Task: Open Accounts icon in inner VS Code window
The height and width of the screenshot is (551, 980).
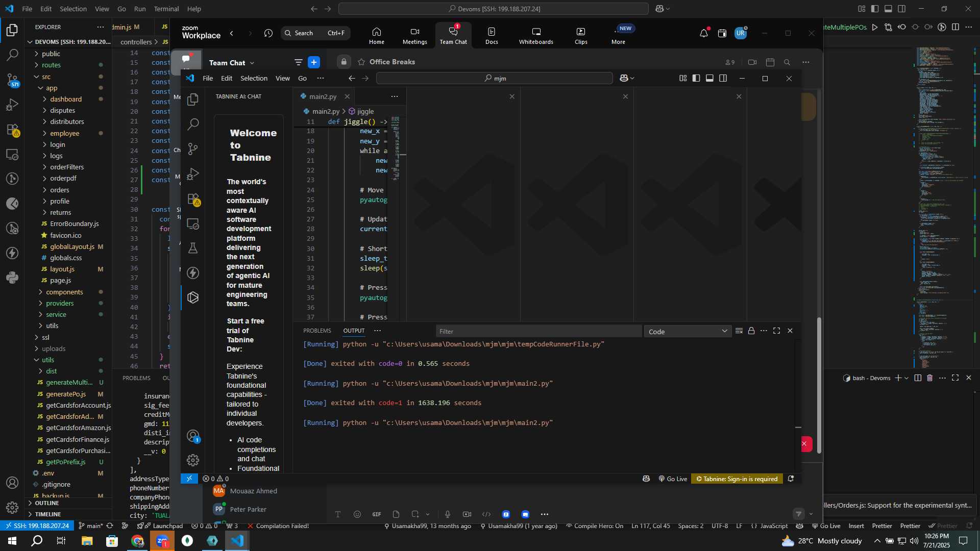Action: [193, 436]
